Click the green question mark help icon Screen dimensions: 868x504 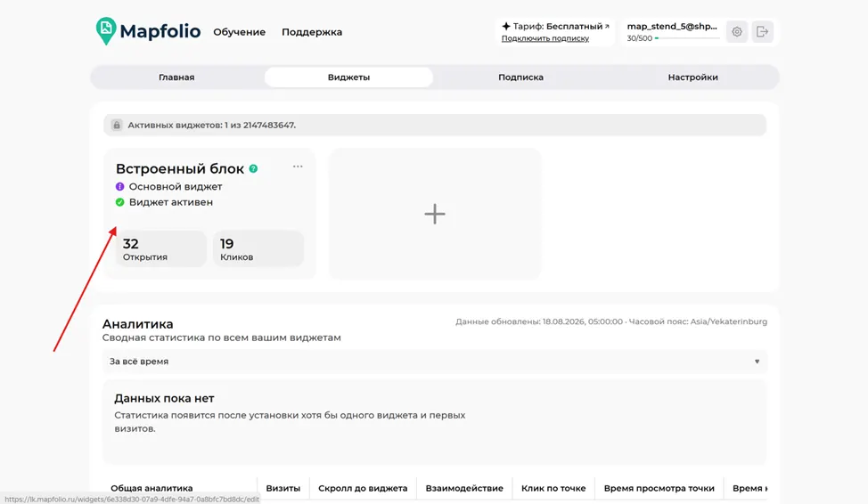pos(253,168)
